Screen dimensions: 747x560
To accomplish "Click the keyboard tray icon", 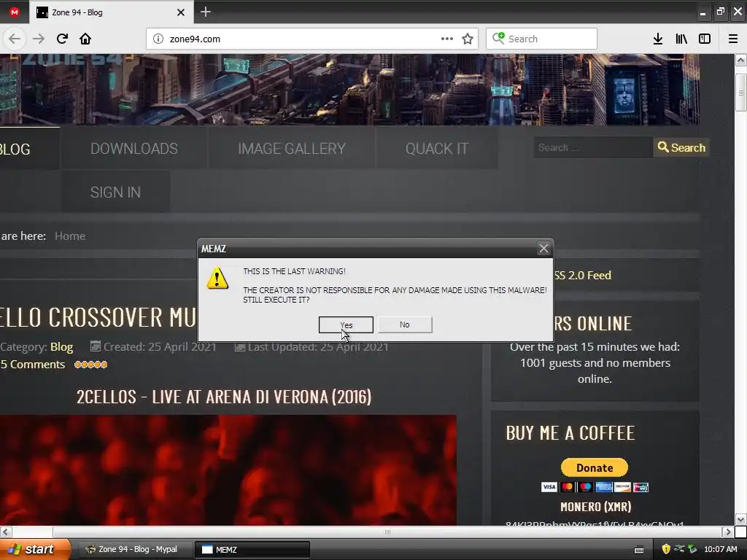I will [x=639, y=550].
